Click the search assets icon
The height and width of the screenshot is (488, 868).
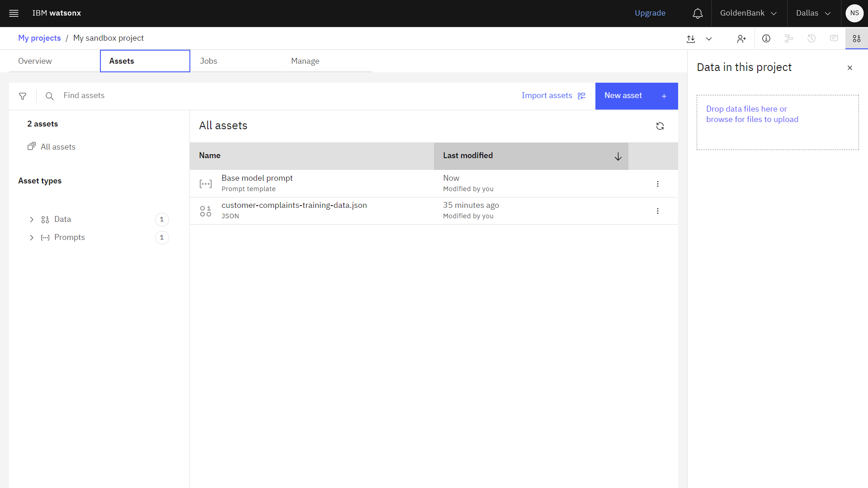pyautogui.click(x=50, y=96)
